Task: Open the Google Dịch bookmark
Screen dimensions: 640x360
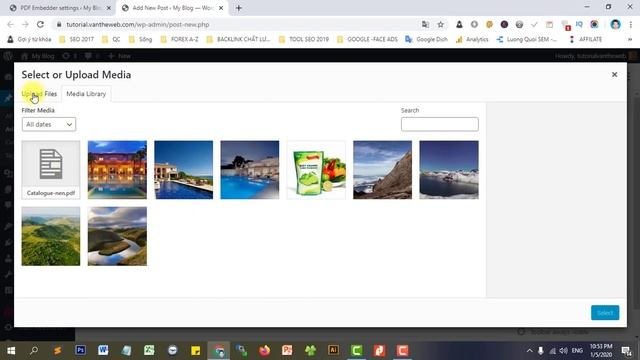Action: coord(427,39)
